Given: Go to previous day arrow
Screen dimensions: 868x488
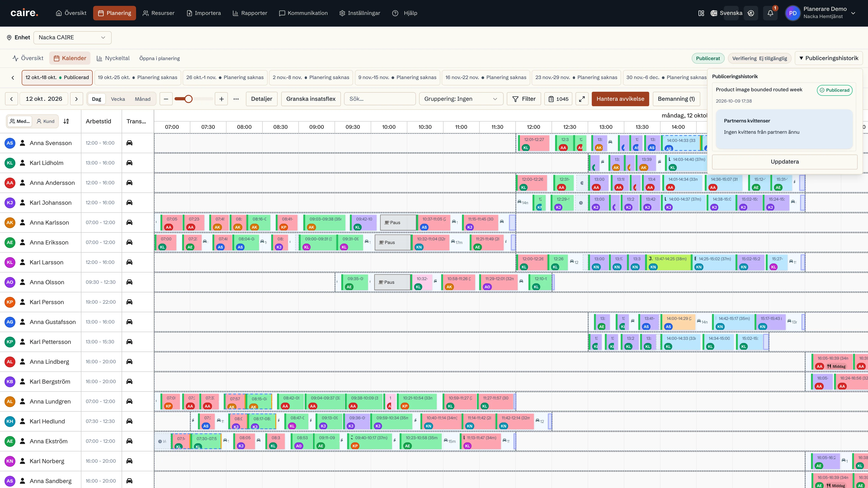Looking at the screenshot, I should (x=12, y=99).
